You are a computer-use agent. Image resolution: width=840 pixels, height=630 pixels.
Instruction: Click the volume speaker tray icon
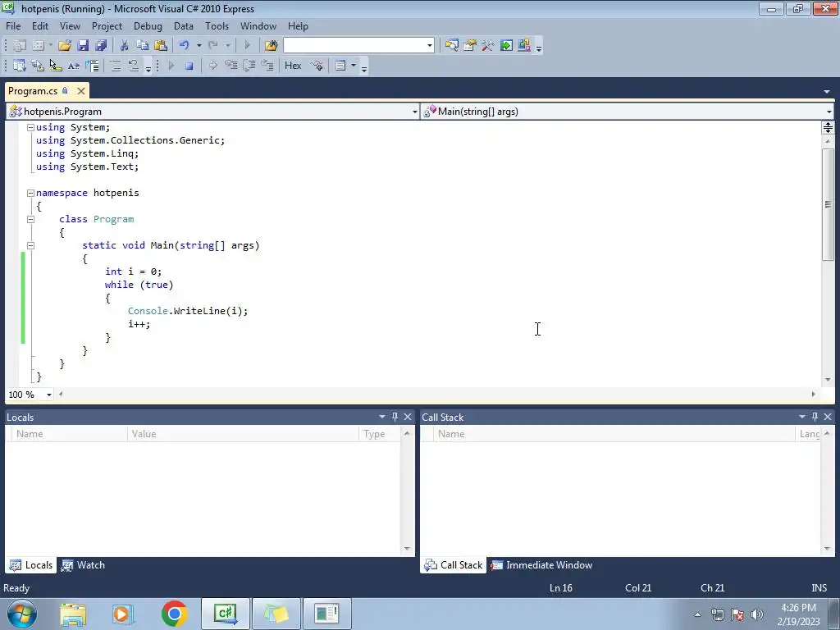pyautogui.click(x=757, y=614)
